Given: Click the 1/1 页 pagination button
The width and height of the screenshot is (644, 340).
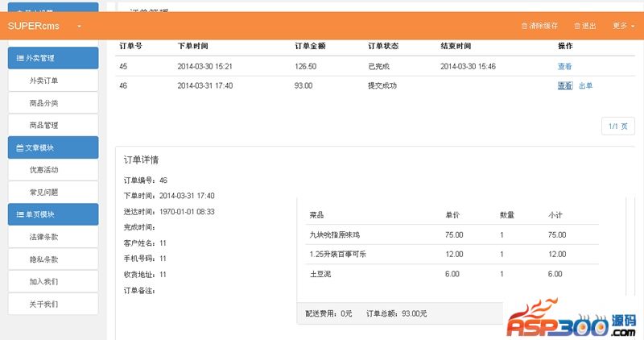Looking at the screenshot, I should point(617,126).
